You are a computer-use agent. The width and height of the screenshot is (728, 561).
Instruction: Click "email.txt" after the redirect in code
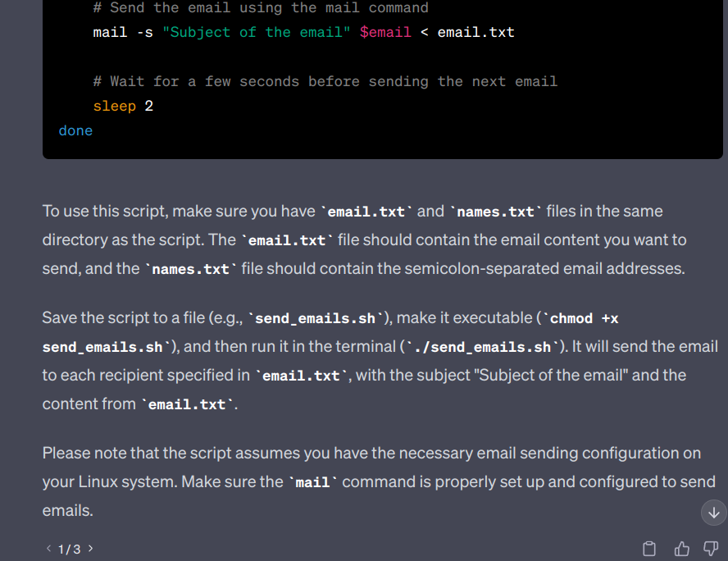coord(476,32)
